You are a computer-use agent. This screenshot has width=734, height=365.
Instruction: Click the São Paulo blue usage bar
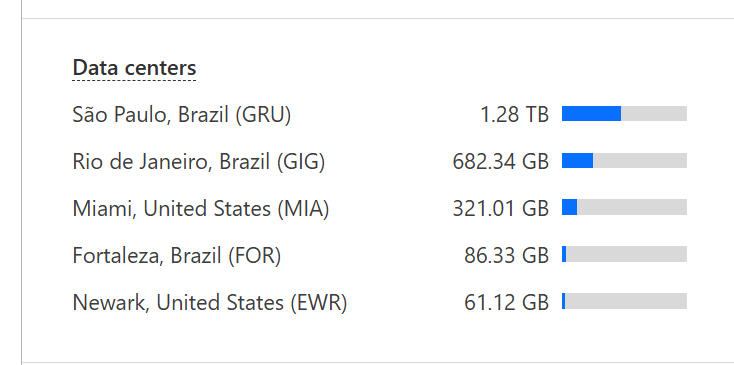(592, 114)
